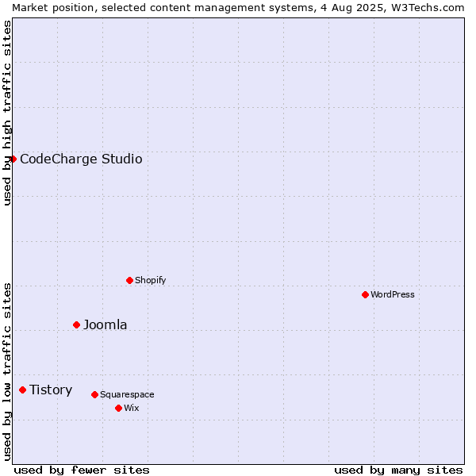
Task: Click the red Squarespace data point
Action: pos(94,394)
